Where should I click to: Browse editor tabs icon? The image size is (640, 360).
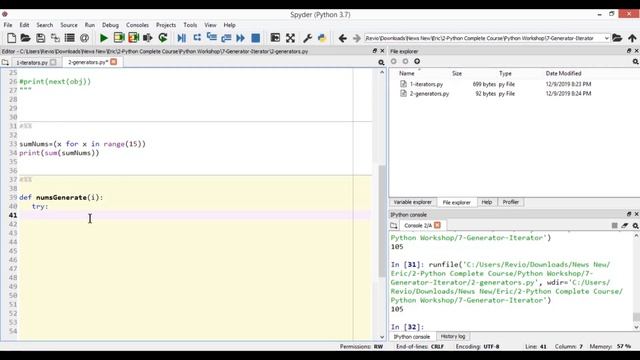coord(5,62)
